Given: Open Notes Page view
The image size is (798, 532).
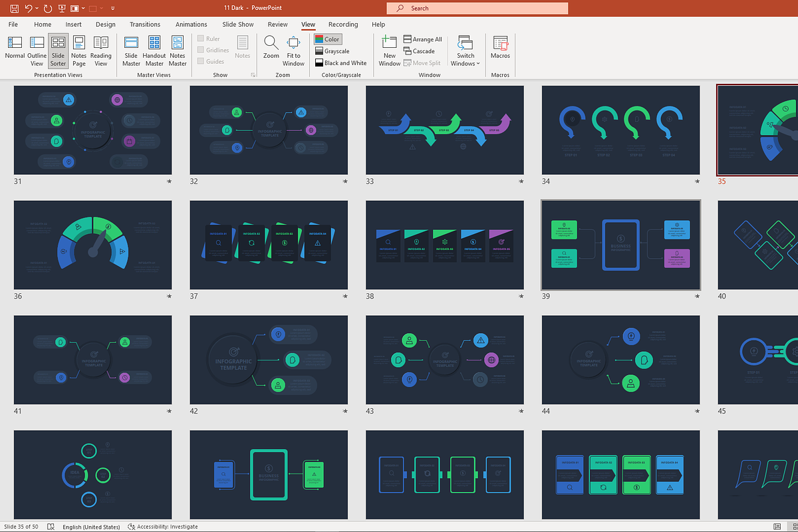Looking at the screenshot, I should 79,51.
